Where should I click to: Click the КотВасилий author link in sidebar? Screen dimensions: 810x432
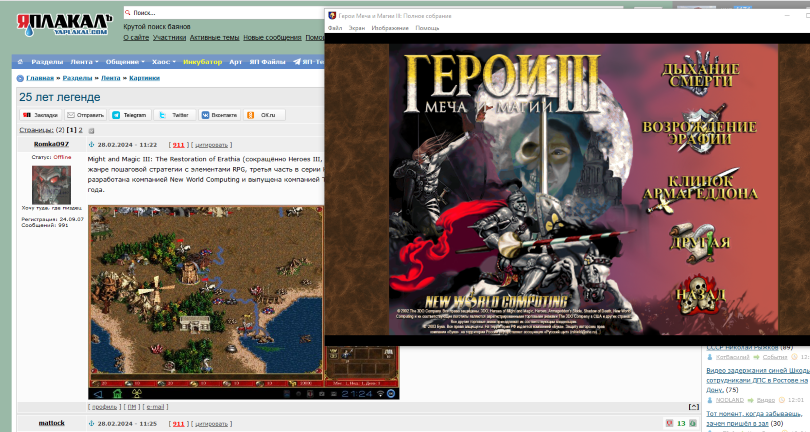tap(732, 358)
